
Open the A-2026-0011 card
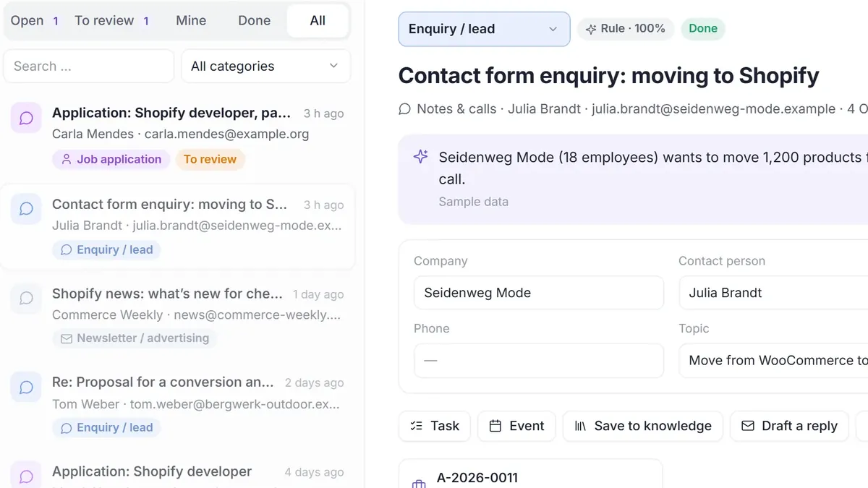point(531,474)
